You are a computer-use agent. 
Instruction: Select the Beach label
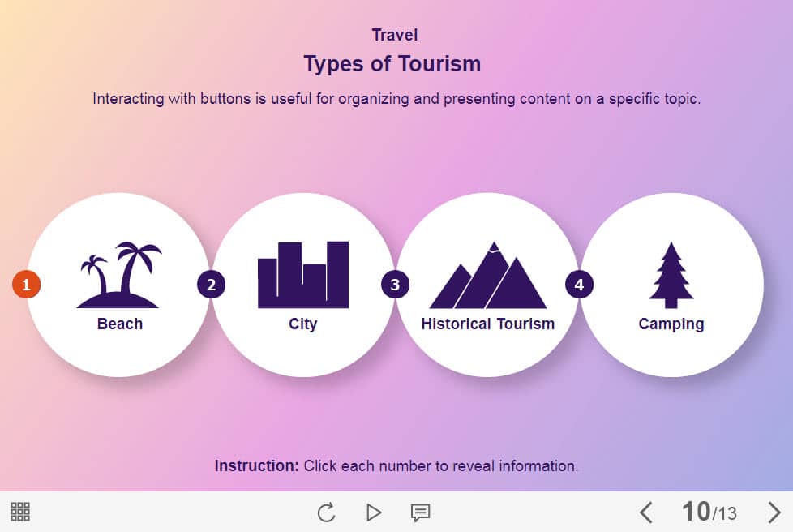coord(120,324)
